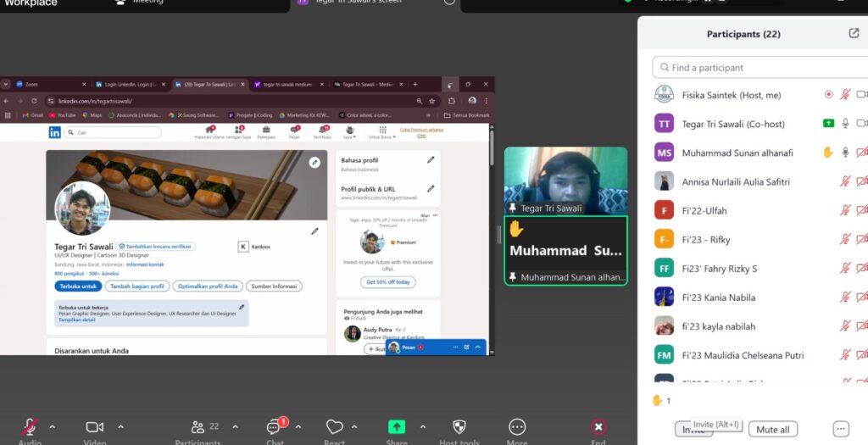The height and width of the screenshot is (445, 868).
Task: Open LinkedIn Pesan nav icon
Action: click(294, 132)
